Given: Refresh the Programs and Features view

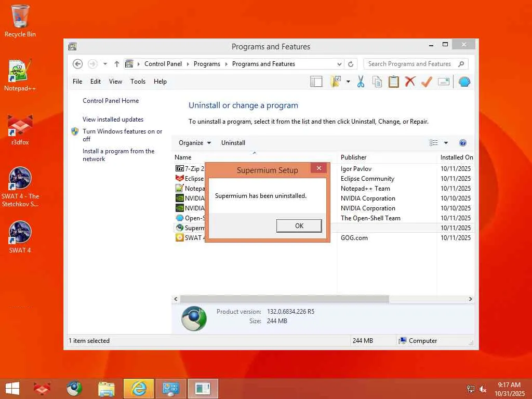Looking at the screenshot, I should (351, 64).
